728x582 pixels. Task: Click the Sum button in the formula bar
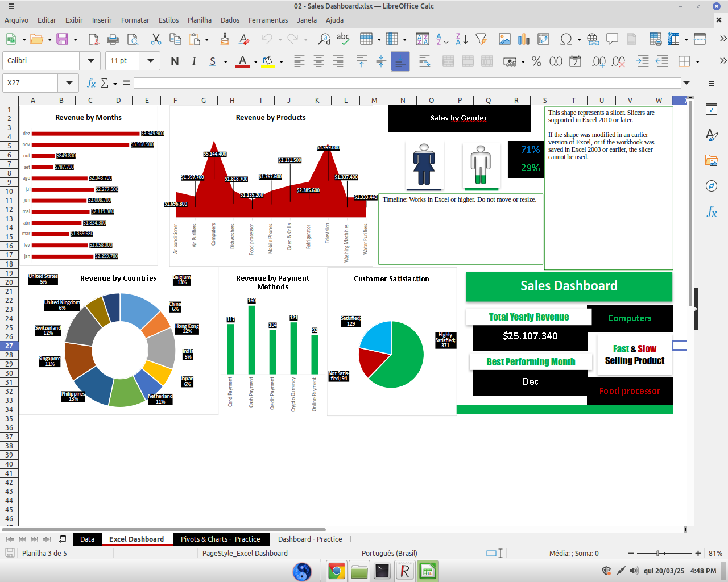pyautogui.click(x=105, y=82)
